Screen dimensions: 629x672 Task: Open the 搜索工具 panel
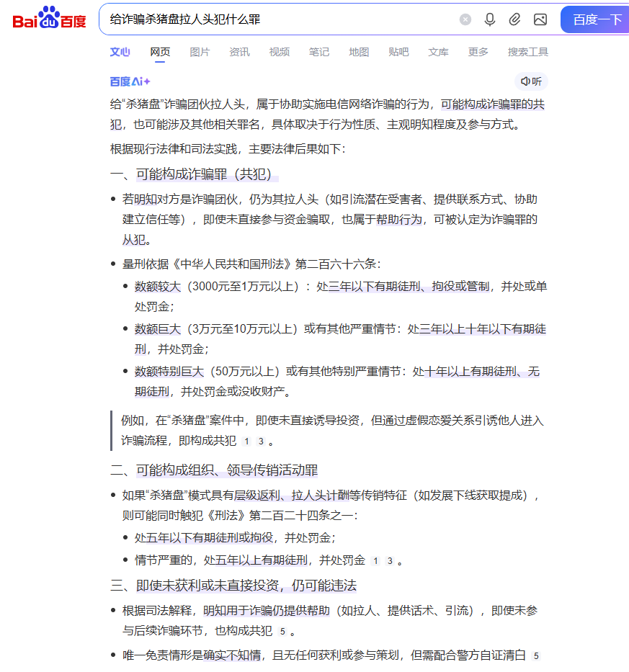pyautogui.click(x=527, y=52)
